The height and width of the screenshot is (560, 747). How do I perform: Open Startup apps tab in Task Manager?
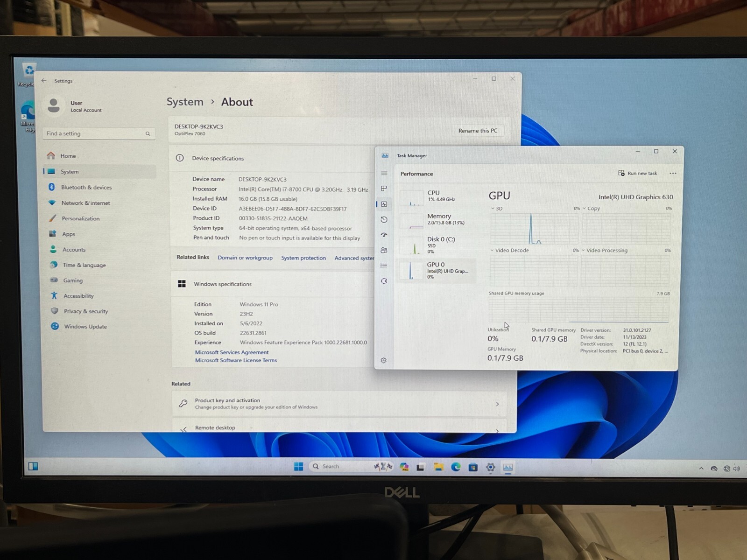pos(384,235)
